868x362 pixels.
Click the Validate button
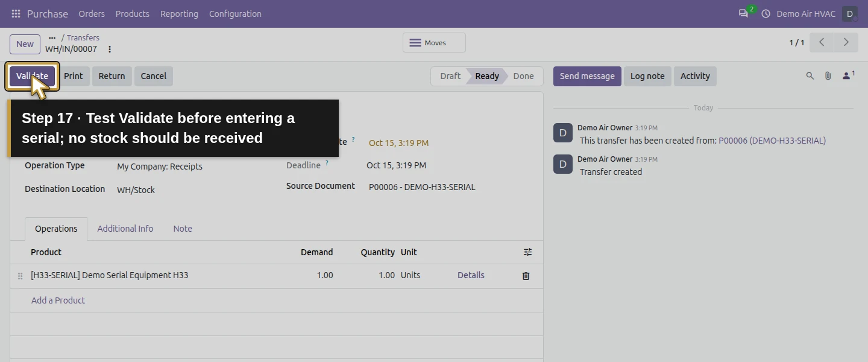coord(32,76)
